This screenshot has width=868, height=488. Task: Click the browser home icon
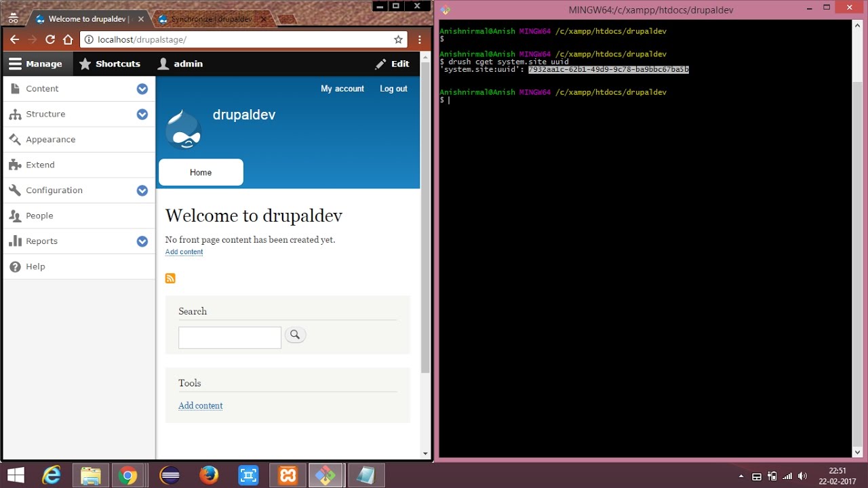pos(68,39)
